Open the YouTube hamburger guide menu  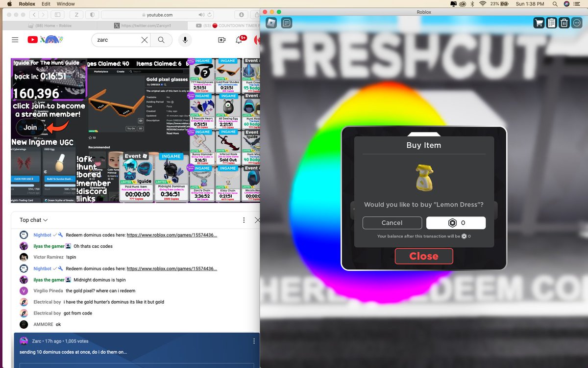15,40
